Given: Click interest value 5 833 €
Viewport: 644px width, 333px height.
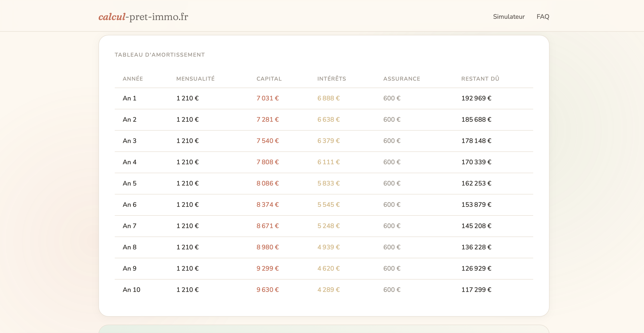Looking at the screenshot, I should (x=328, y=183).
